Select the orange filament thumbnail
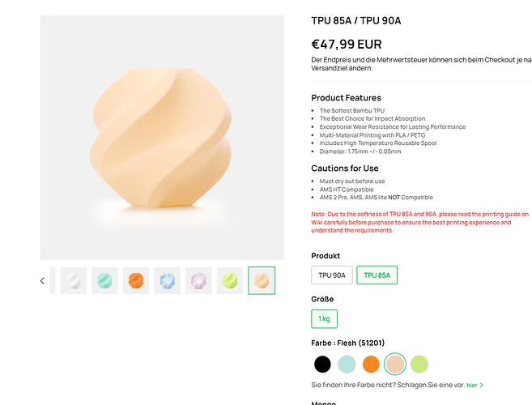The height and width of the screenshot is (405, 532). (x=136, y=280)
